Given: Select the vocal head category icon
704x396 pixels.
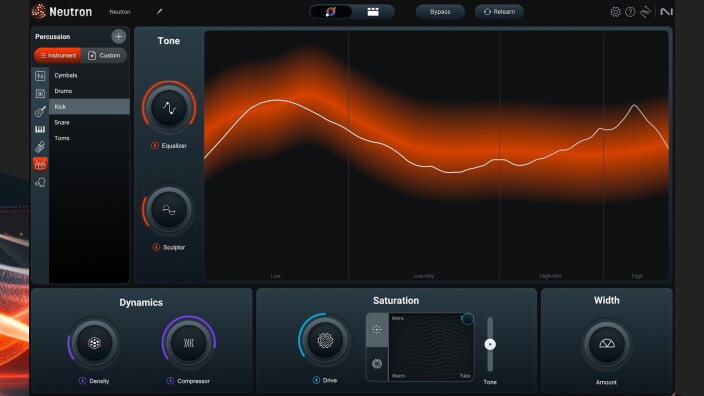Looking at the screenshot, I should click(40, 182).
